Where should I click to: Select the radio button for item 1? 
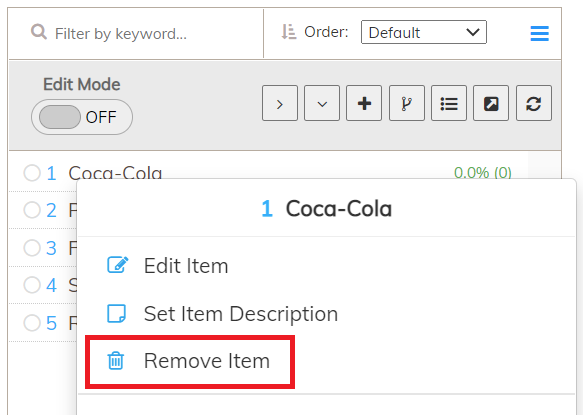point(32,173)
